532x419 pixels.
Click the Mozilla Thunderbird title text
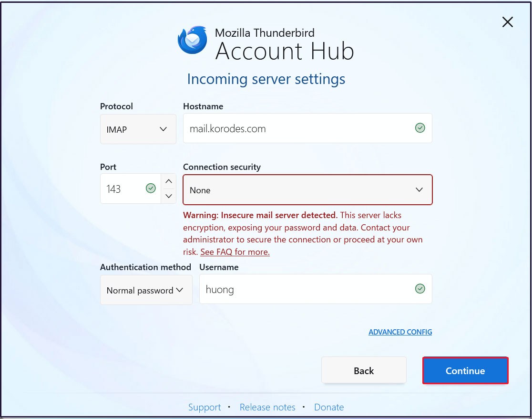(x=265, y=32)
